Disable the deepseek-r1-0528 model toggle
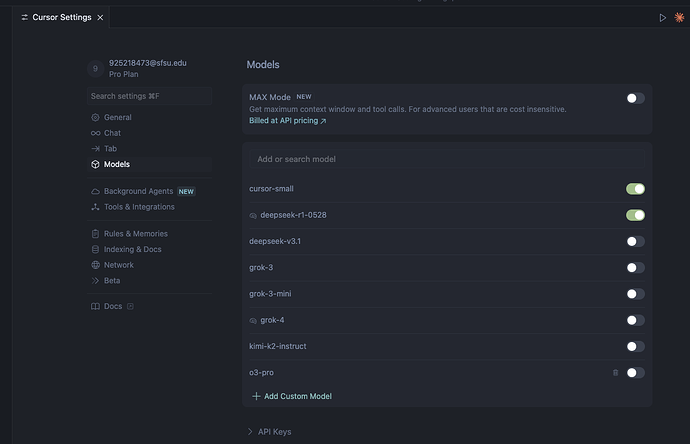The width and height of the screenshot is (690, 444). point(635,215)
